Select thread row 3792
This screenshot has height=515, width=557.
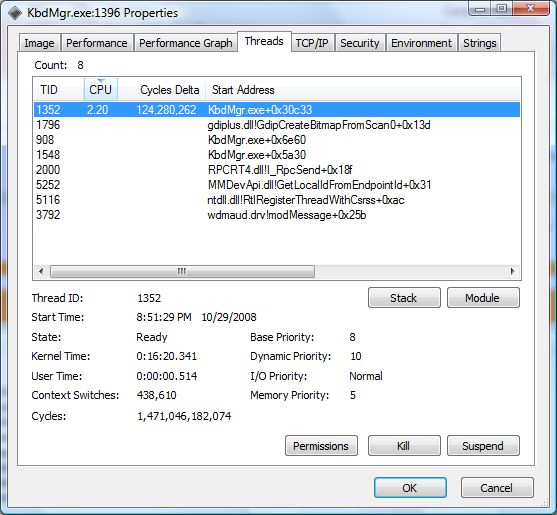[x=277, y=215]
